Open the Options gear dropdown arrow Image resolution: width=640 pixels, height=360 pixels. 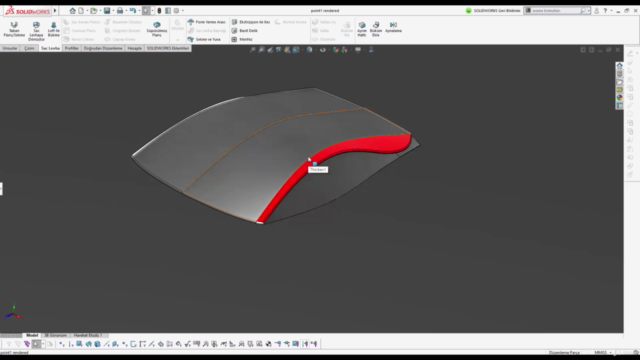(x=182, y=11)
